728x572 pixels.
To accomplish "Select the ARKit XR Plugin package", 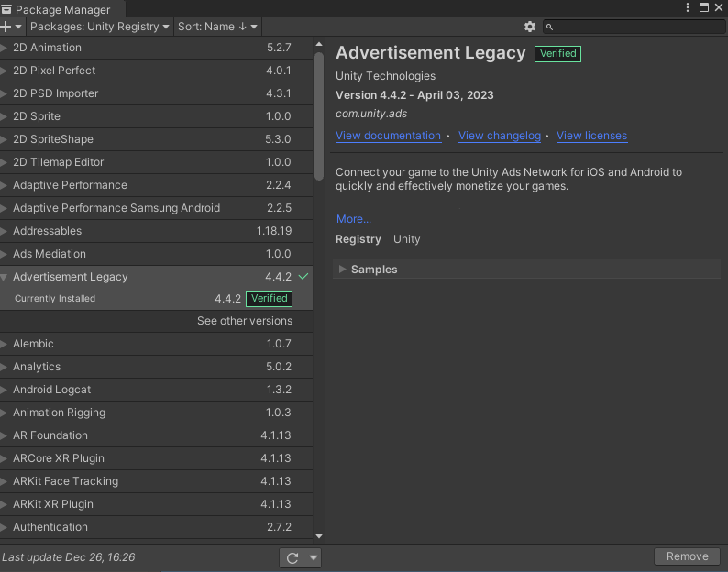I will tap(156, 504).
